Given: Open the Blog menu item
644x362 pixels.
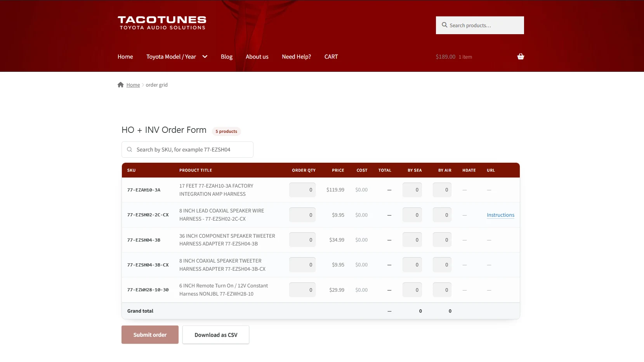Looking at the screenshot, I should (227, 57).
